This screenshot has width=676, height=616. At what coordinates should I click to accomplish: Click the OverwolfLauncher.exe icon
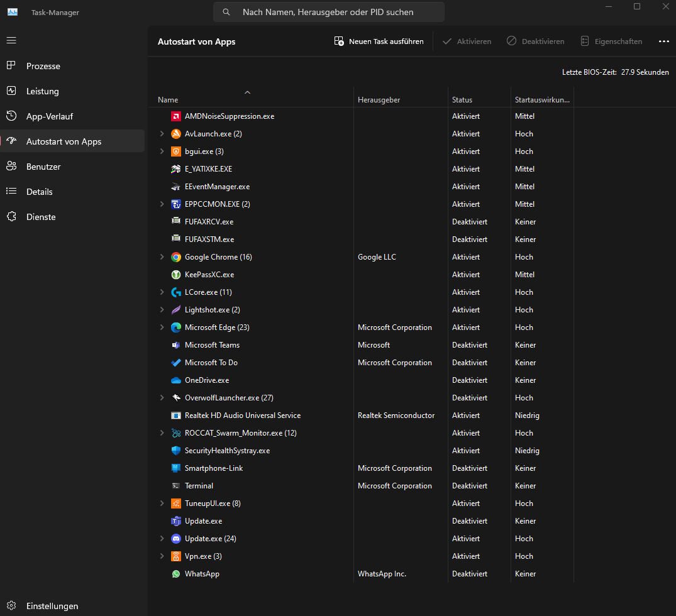(176, 398)
